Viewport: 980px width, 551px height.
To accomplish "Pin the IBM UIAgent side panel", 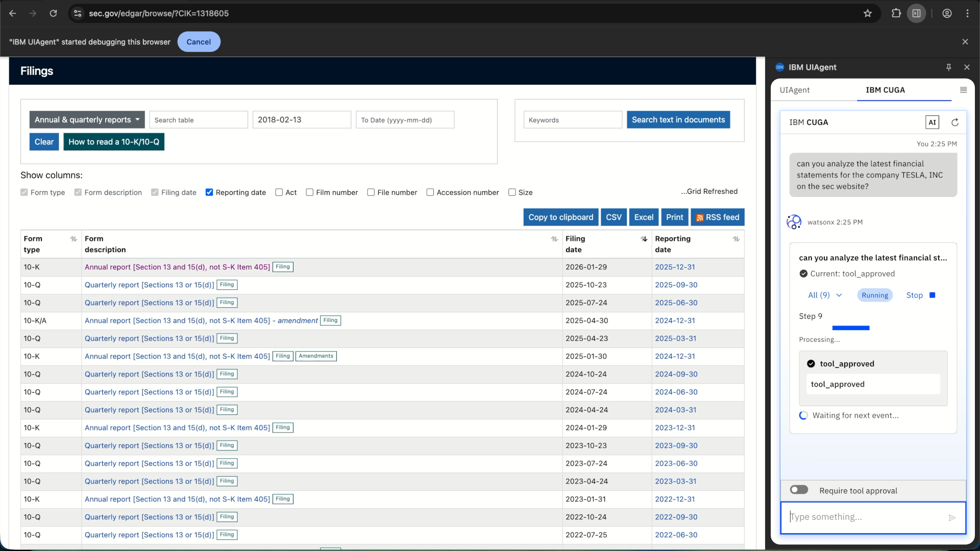I will pyautogui.click(x=949, y=67).
